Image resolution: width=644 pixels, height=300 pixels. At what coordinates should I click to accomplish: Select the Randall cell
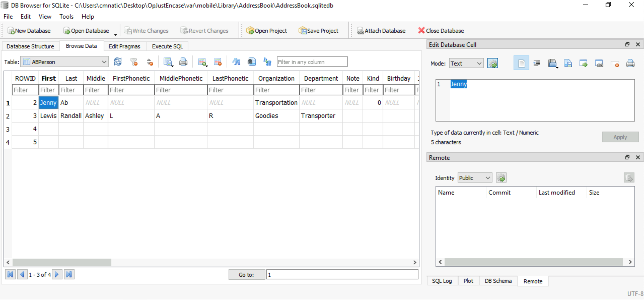tap(71, 116)
